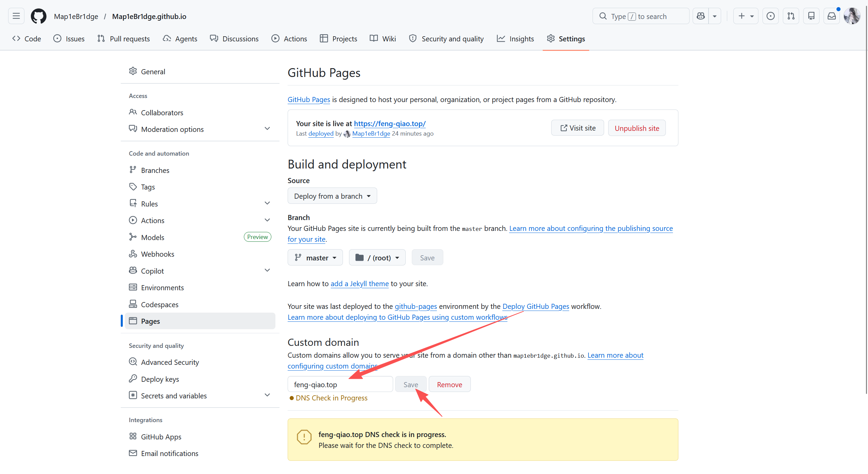Click Save beside custom domain field
Viewport: 868px width, 474px height.
tap(410, 384)
